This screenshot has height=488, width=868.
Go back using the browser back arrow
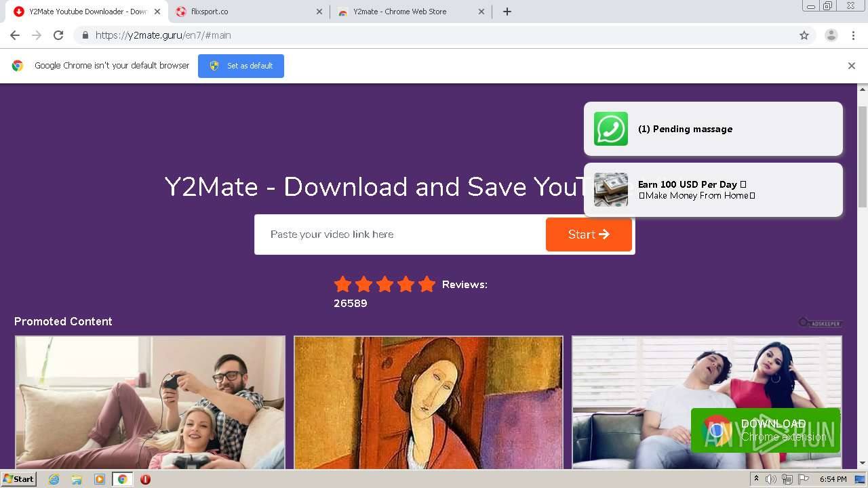click(x=15, y=35)
